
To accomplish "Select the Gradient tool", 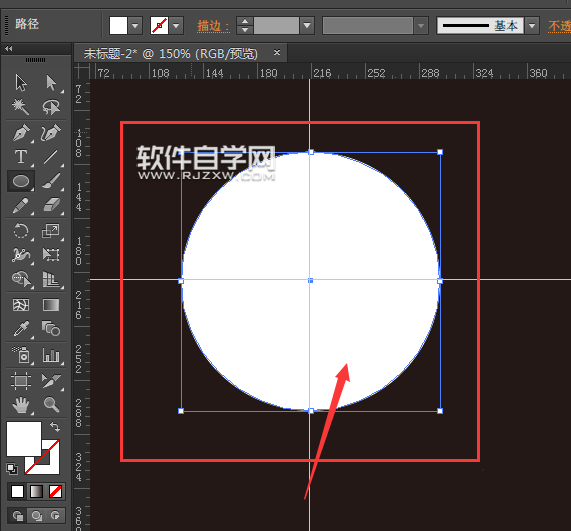I will point(51,305).
